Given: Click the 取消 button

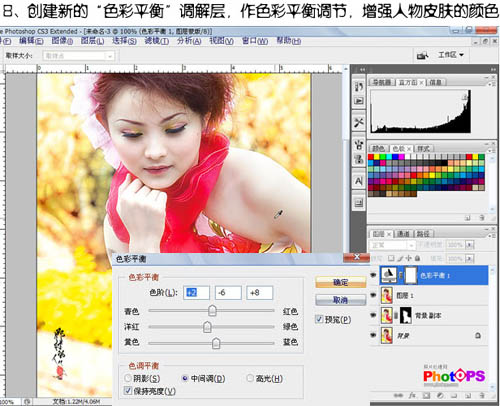Looking at the screenshot, I should click(x=340, y=300).
